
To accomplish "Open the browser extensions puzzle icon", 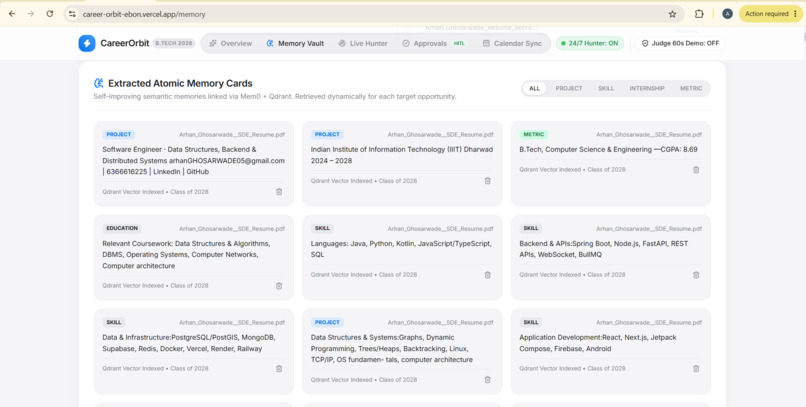I will click(699, 14).
